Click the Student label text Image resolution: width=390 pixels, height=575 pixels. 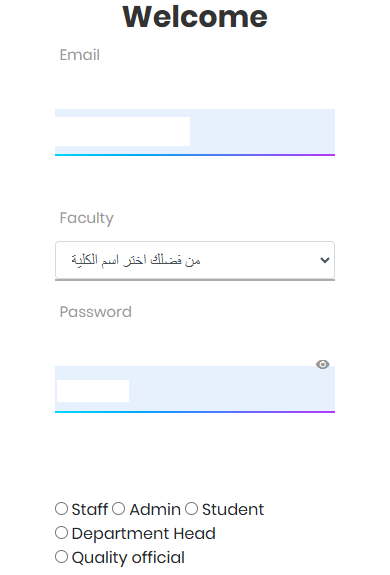pyautogui.click(x=233, y=509)
